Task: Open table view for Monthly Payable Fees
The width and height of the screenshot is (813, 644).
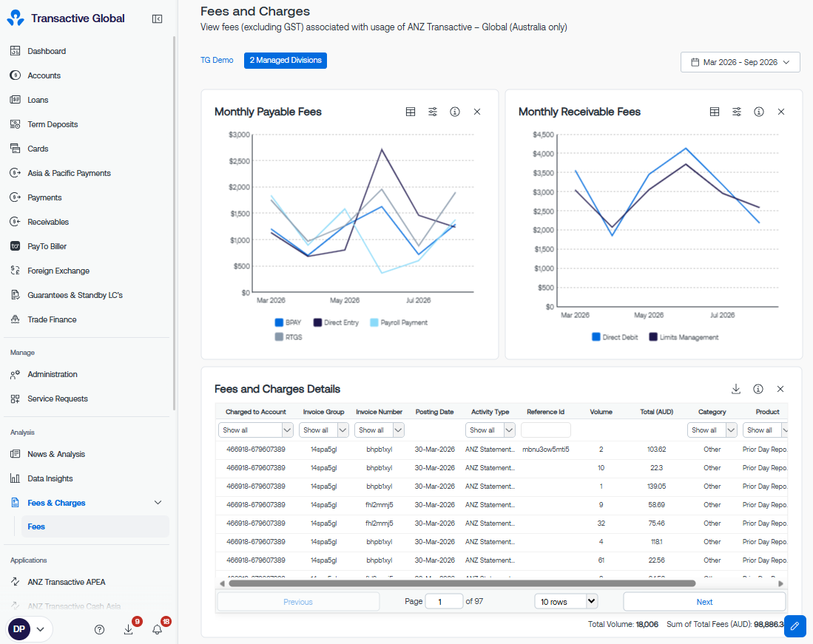Action: coord(411,112)
